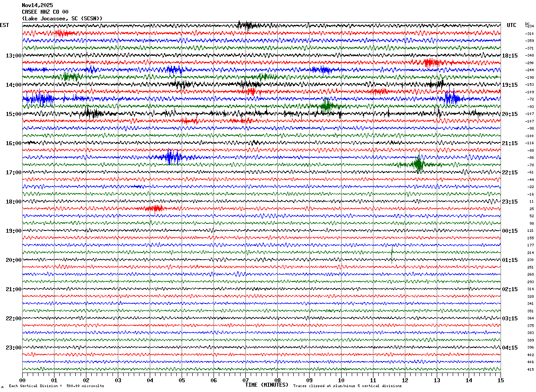The width and height of the screenshot is (536, 392).
Task: Select the station code CASEE HHZ CO 00
Action: point(45,12)
